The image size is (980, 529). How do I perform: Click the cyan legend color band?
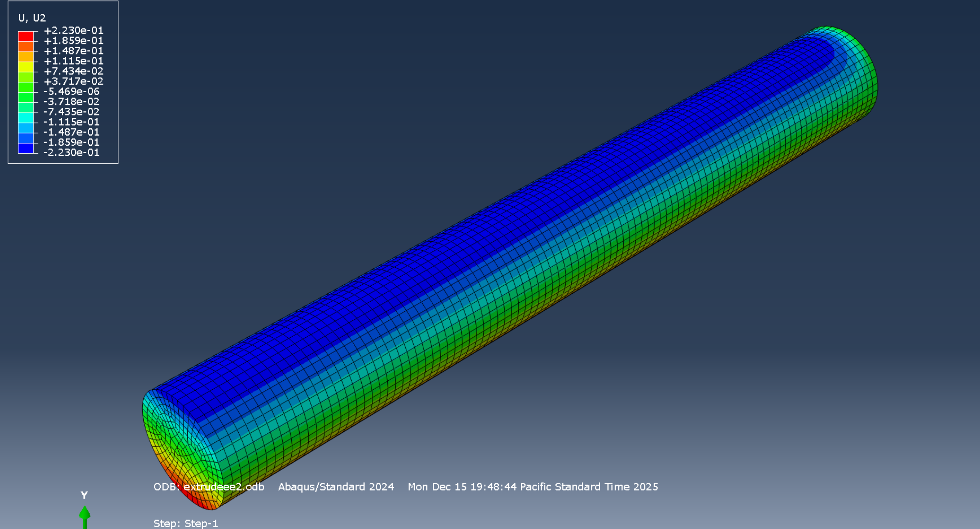pyautogui.click(x=26, y=118)
